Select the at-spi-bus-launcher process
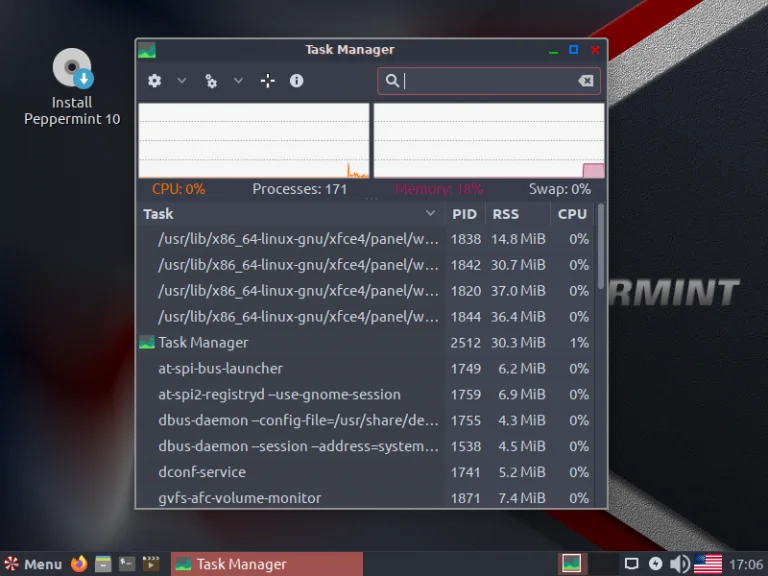 tap(290, 368)
